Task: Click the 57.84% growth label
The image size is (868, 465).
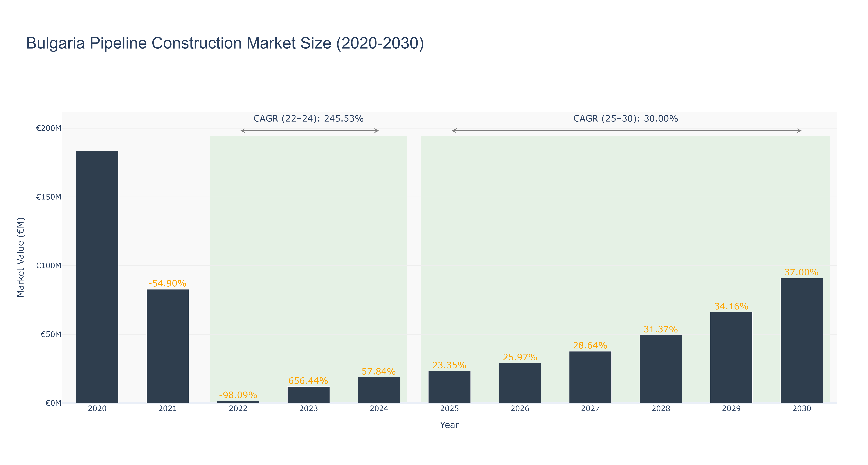Action: (x=379, y=371)
